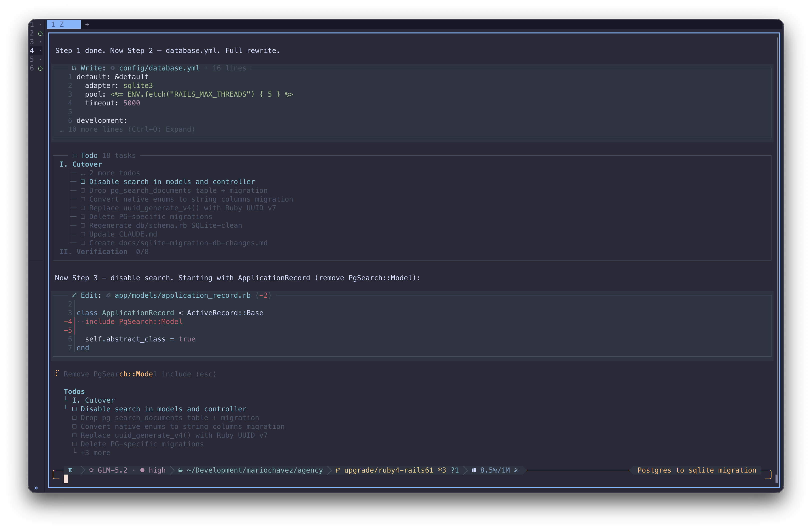Click the 'Todos' heading
The image size is (812, 530).
[74, 391]
